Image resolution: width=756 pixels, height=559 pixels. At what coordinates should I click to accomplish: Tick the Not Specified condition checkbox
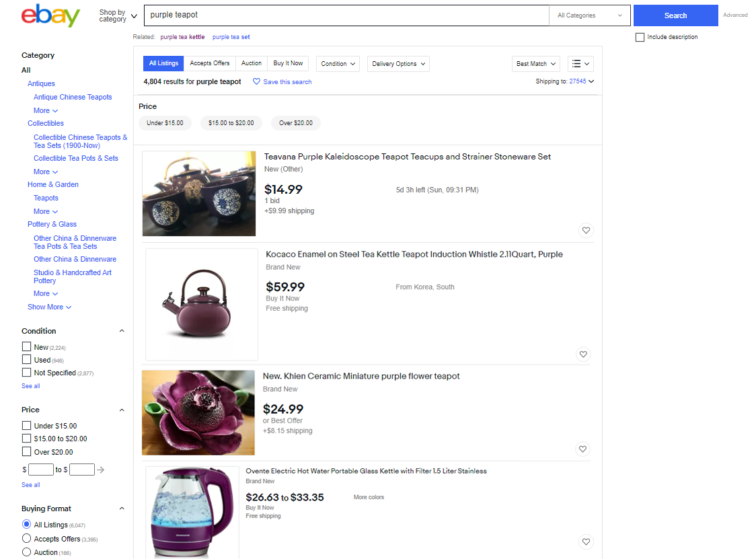point(26,373)
